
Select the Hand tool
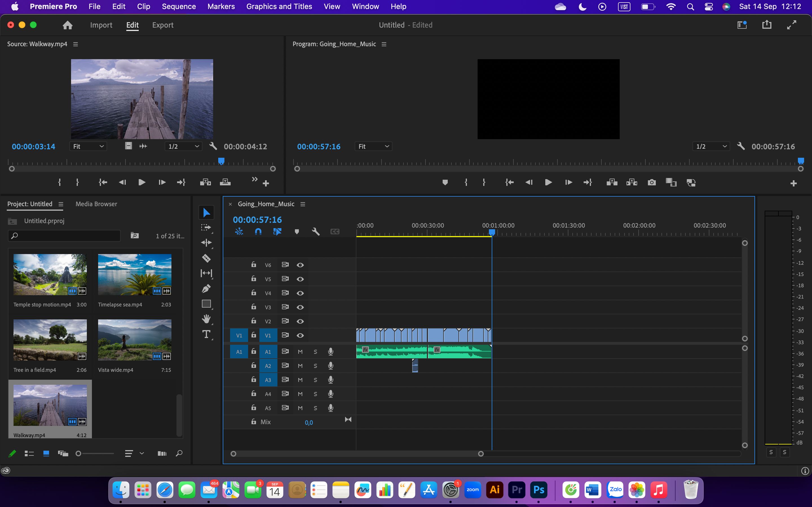(206, 319)
